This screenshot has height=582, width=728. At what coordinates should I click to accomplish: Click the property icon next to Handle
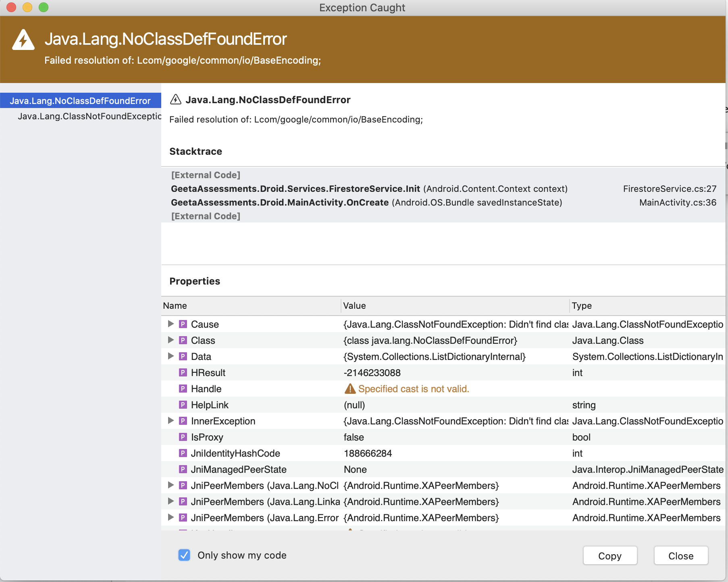[183, 389]
